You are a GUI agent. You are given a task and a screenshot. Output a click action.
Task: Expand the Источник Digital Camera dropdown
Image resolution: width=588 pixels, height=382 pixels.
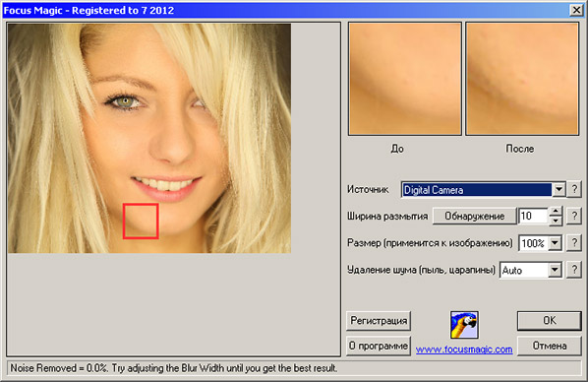tap(559, 189)
